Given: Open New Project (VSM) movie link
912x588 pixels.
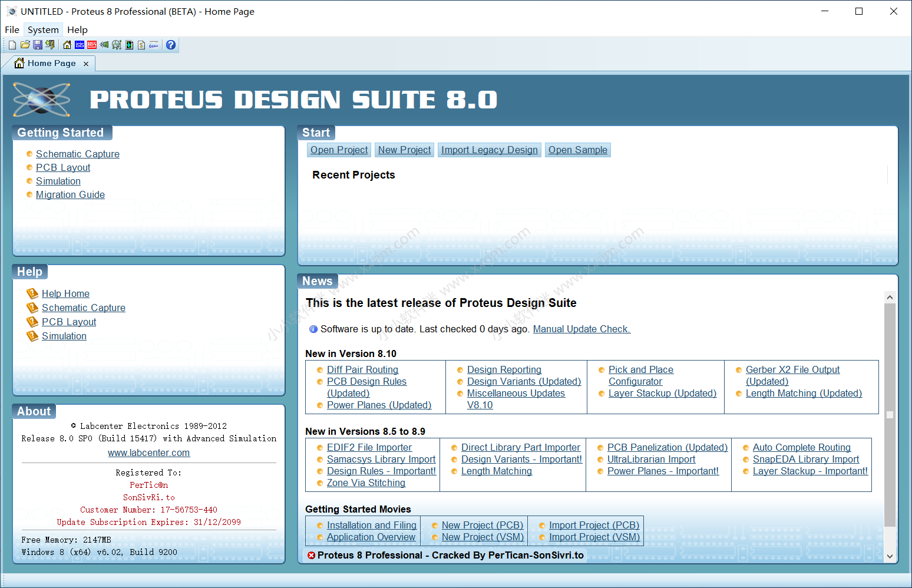Looking at the screenshot, I should (x=483, y=537).
